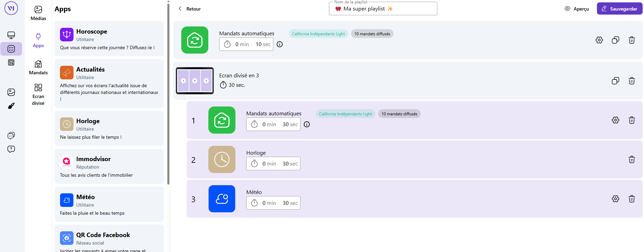Select the playlists checklist icon in left rail

coord(11,49)
